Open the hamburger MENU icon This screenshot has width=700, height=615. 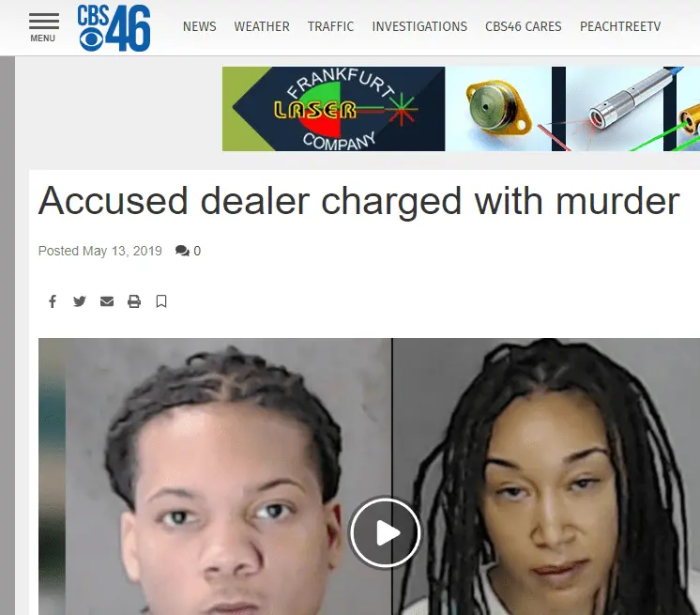[x=43, y=27]
